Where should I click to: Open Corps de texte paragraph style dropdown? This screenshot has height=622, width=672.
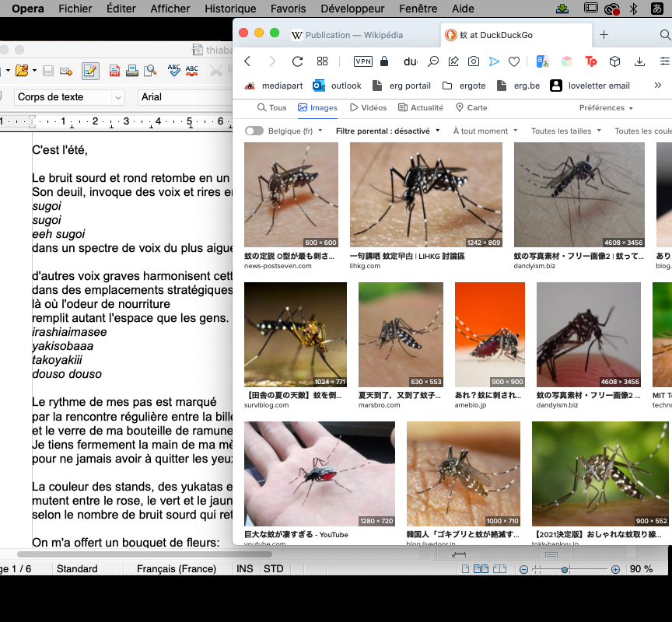[118, 98]
